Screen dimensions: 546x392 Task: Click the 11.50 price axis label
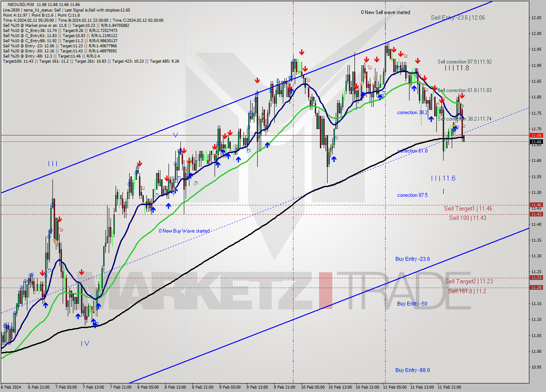tap(536, 192)
